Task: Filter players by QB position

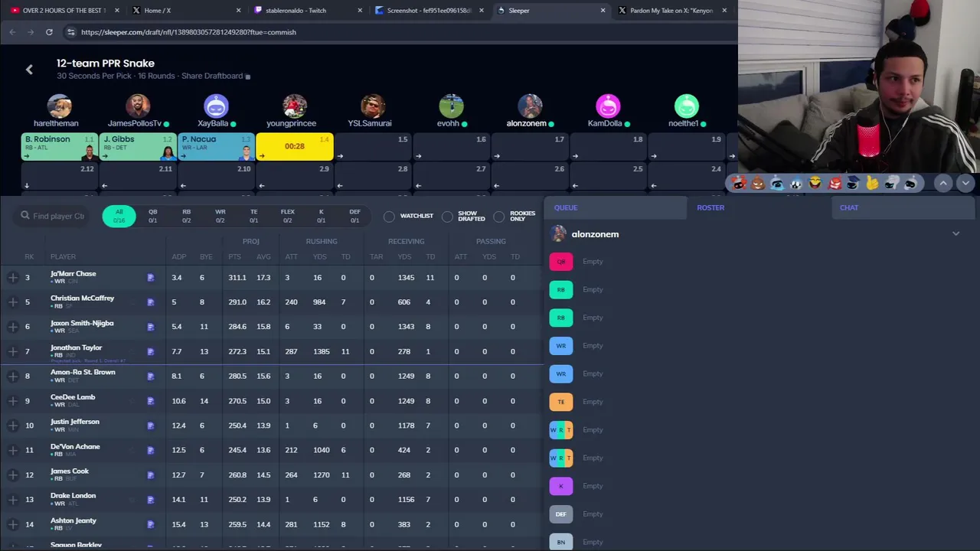Action: (152, 216)
